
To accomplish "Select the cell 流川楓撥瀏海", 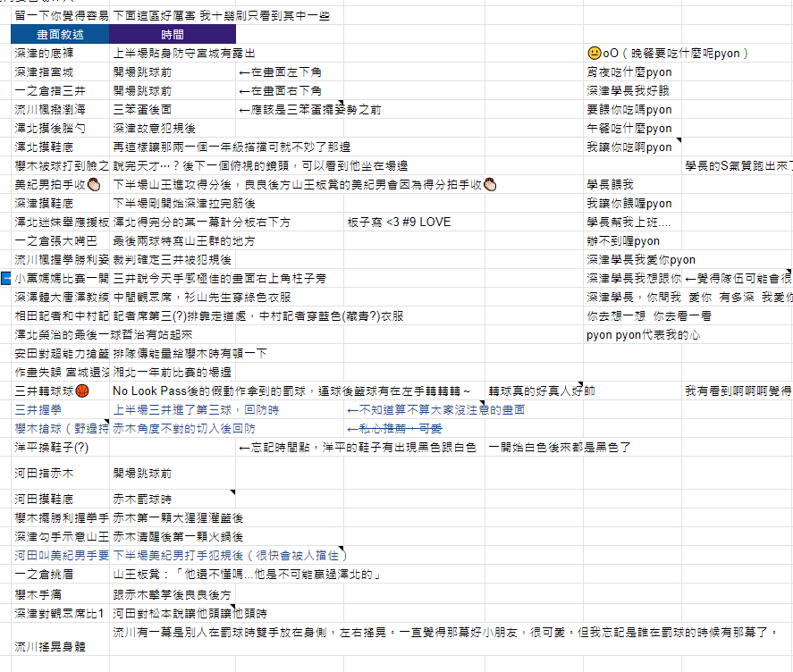I will (60, 109).
